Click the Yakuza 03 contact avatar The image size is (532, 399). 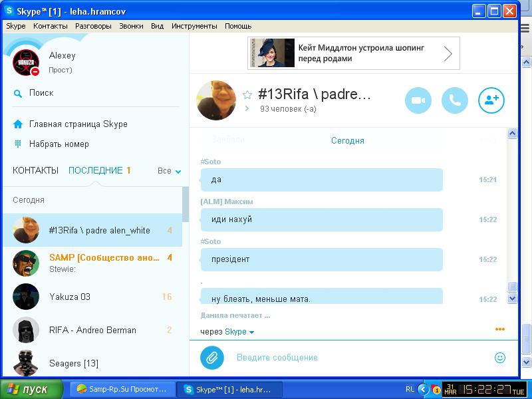pyautogui.click(x=26, y=297)
